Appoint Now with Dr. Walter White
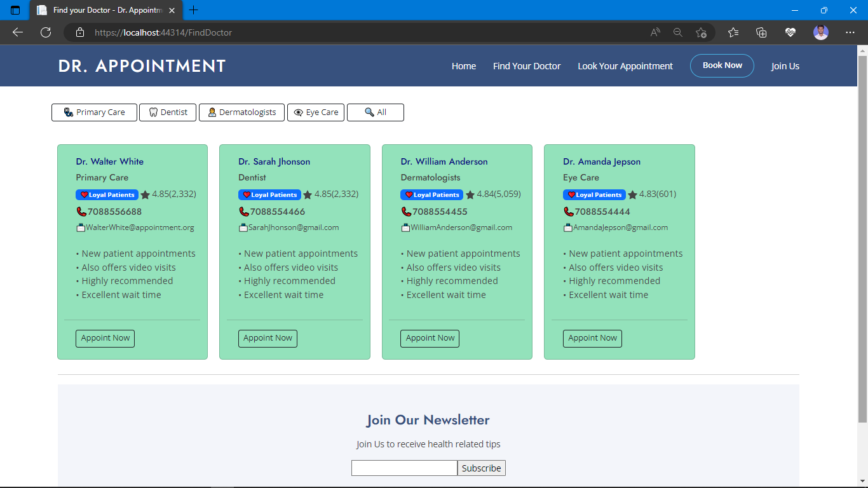The image size is (868, 488). click(x=105, y=338)
